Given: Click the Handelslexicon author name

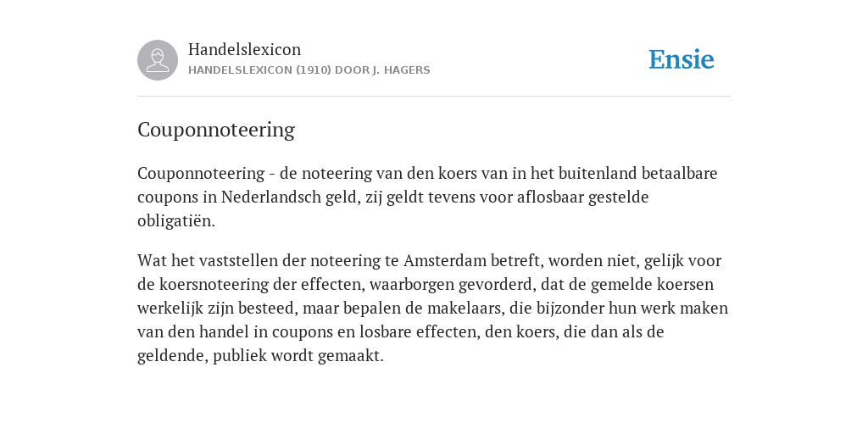Looking at the screenshot, I should pyautogui.click(x=245, y=49).
